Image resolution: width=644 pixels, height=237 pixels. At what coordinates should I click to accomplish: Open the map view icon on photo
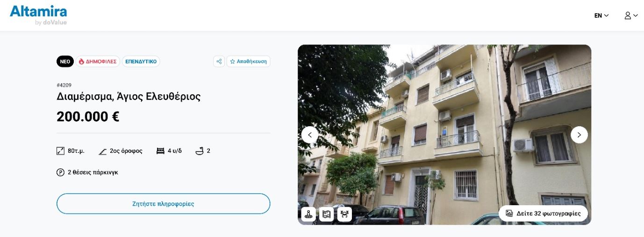click(x=326, y=214)
